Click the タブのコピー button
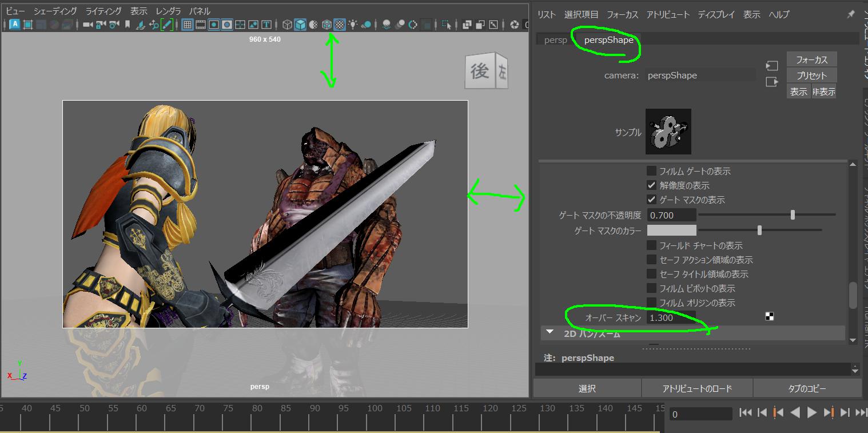The image size is (868, 433). (x=807, y=388)
